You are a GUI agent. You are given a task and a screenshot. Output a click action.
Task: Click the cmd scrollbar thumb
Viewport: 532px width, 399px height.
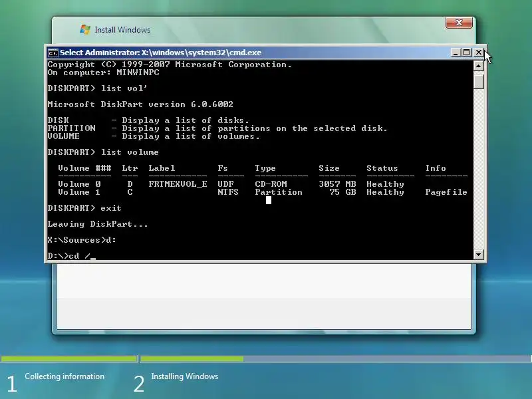coord(478,82)
